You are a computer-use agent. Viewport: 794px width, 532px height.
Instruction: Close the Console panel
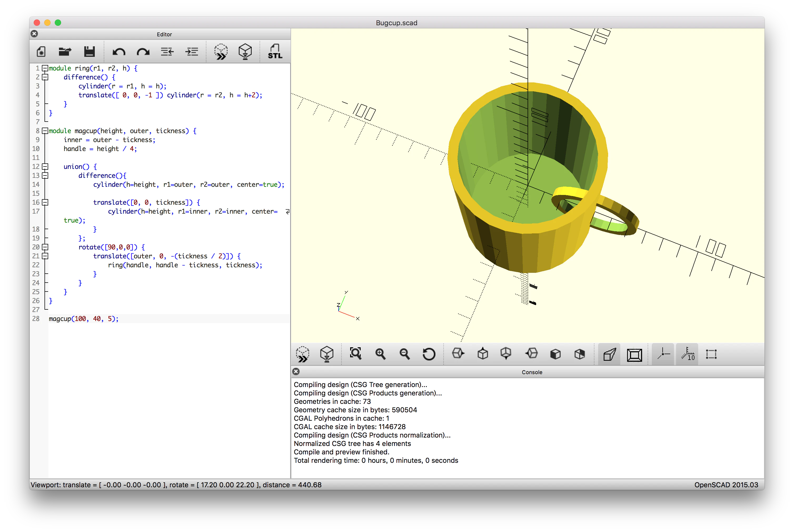296,372
